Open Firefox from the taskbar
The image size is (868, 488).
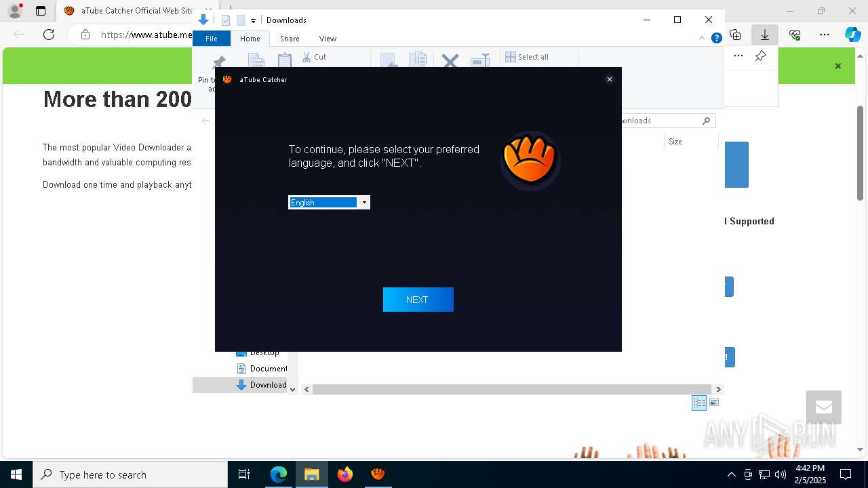345,474
